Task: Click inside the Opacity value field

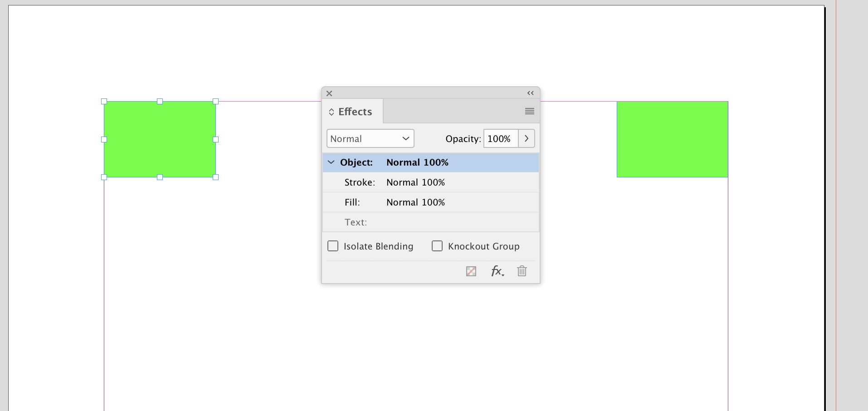Action: [499, 138]
